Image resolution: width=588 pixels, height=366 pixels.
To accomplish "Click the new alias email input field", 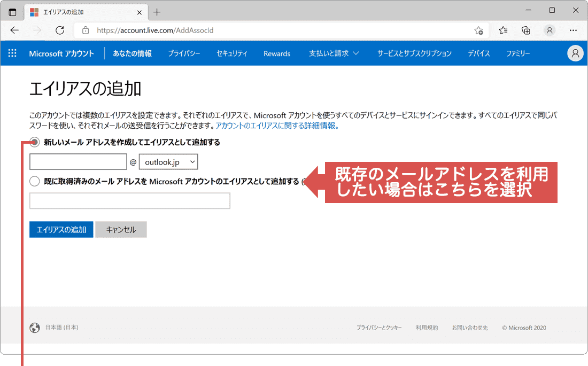I will (x=78, y=161).
